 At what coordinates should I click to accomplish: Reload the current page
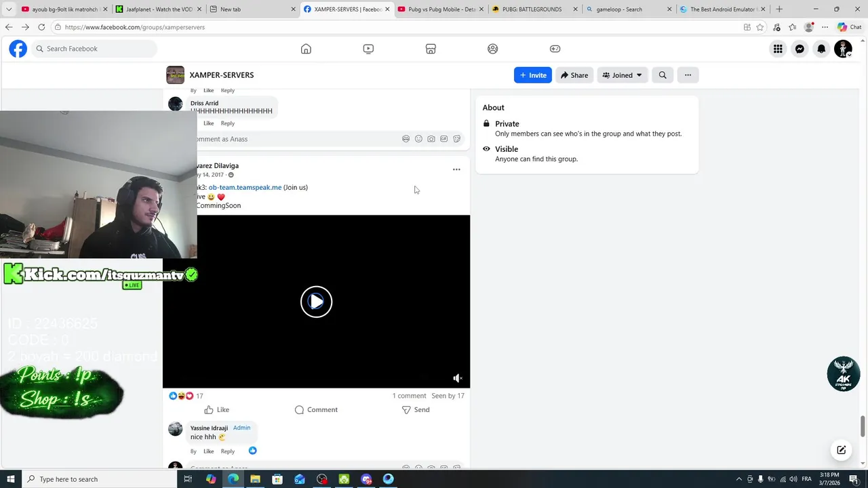pyautogui.click(x=41, y=27)
